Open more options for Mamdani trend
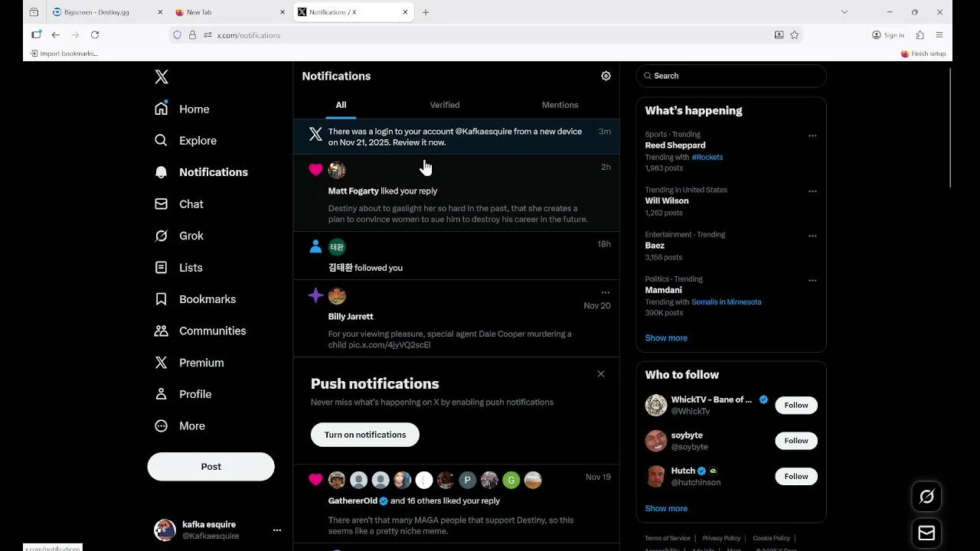 (x=812, y=281)
